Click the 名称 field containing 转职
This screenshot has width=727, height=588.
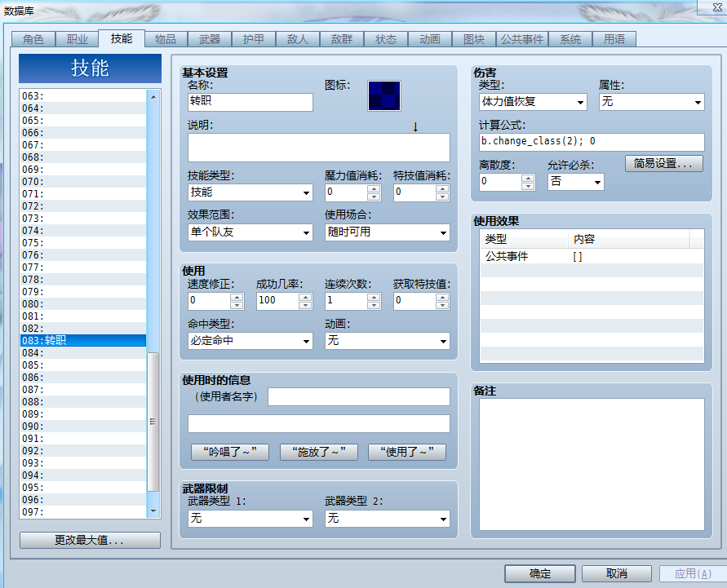click(250, 102)
